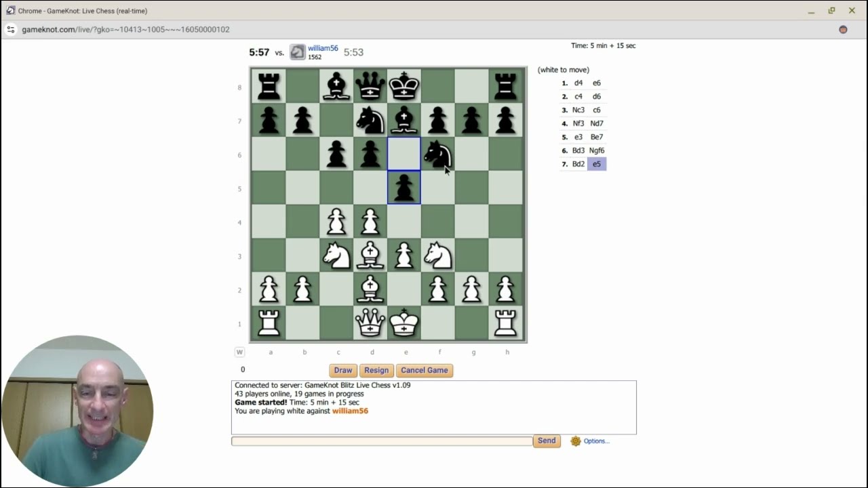The image size is (868, 488).
Task: Select the white pawn on f2
Action: pos(438,289)
